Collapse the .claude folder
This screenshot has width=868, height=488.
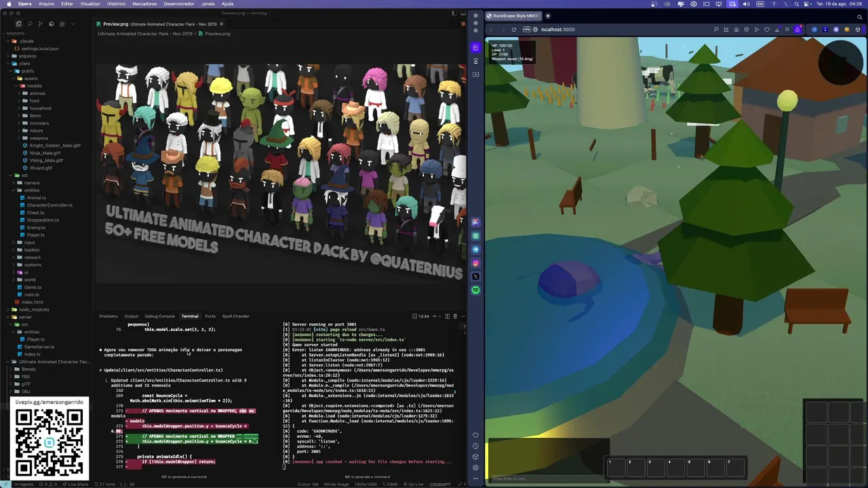pos(26,41)
